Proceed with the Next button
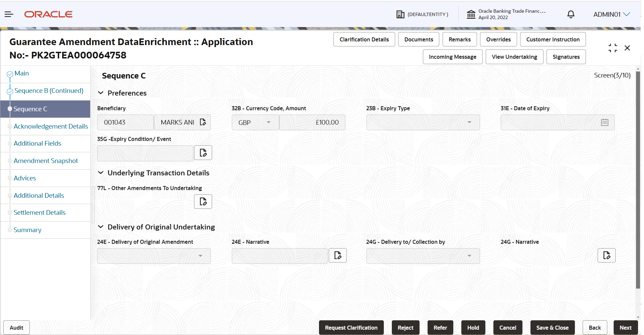Image resolution: width=644 pixels, height=335 pixels. click(x=626, y=328)
